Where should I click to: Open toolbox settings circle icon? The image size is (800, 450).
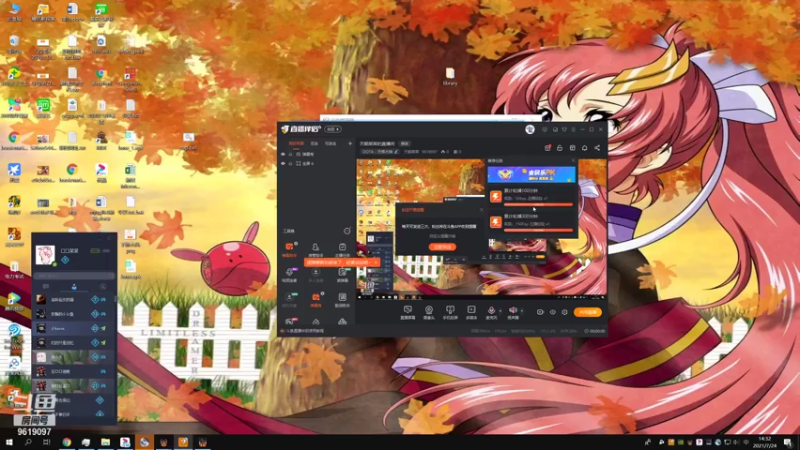click(x=347, y=231)
